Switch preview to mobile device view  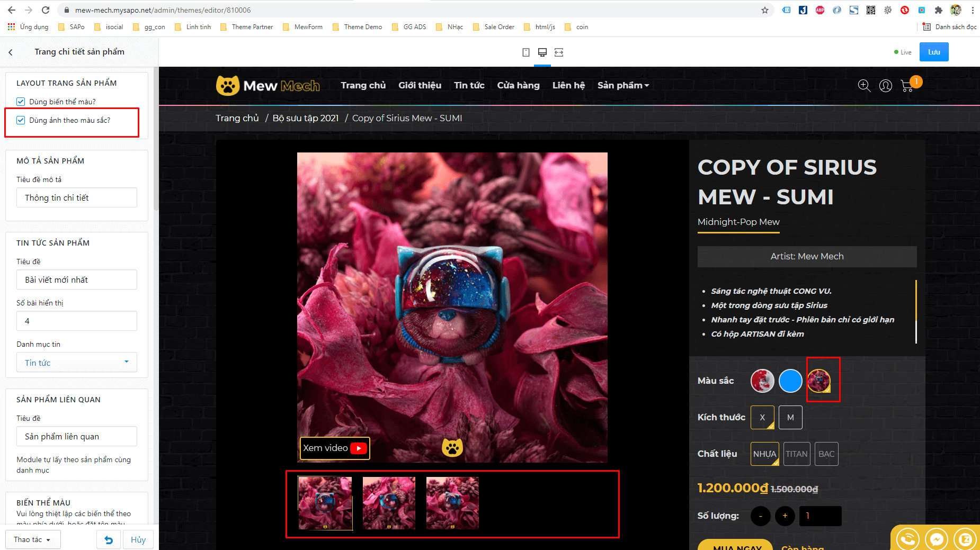[526, 52]
